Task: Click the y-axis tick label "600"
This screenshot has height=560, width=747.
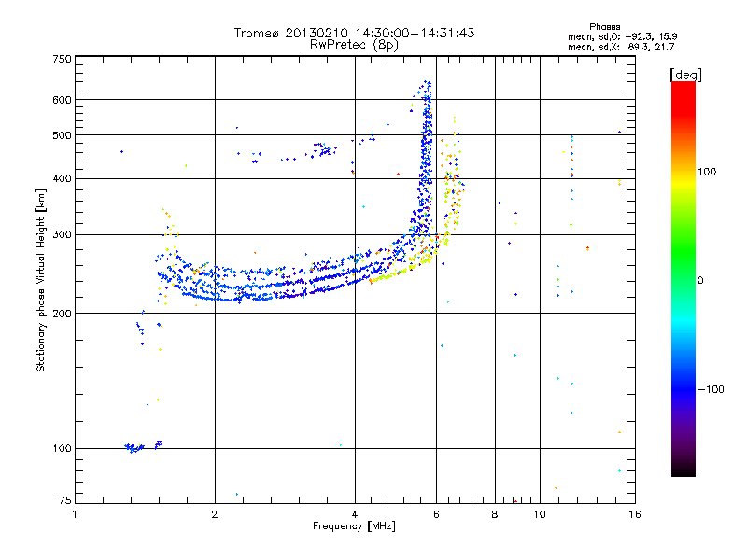Action: click(62, 100)
